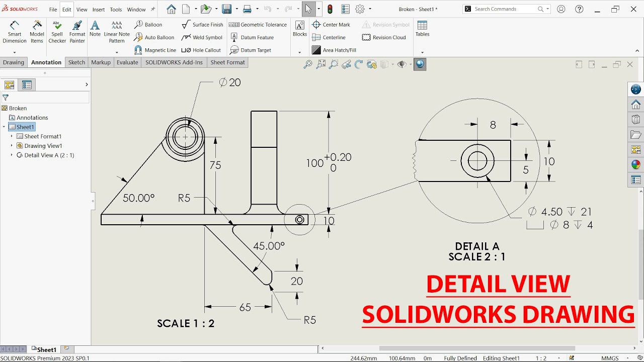Viewport: 644px width, 362px height.
Task: Open the Geometric Tolerance tool
Action: point(258,25)
